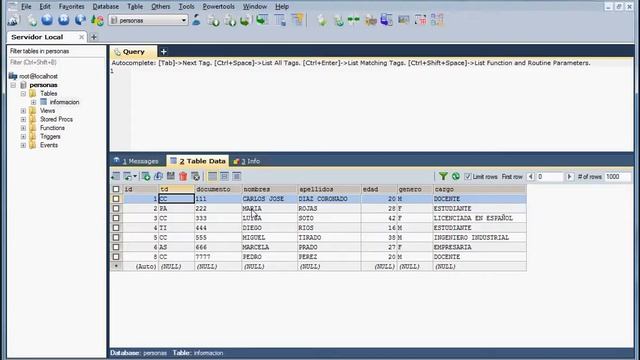Close the Servidor Local tab
Image resolution: width=640 pixels, height=360 pixels.
click(81, 37)
